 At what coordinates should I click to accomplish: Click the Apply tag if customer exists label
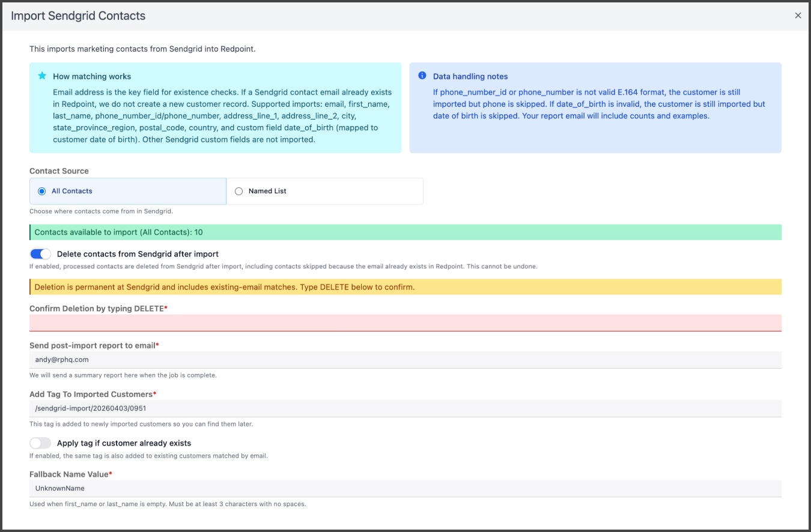point(124,443)
